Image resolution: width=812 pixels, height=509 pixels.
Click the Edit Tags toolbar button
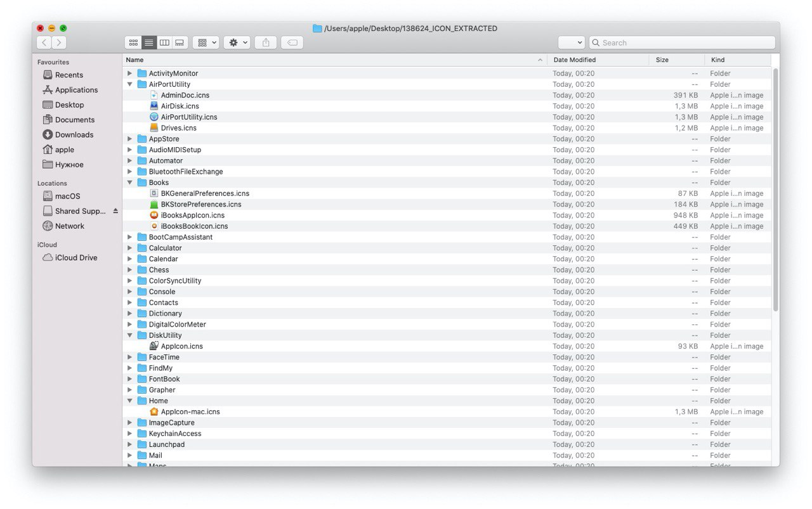(292, 42)
